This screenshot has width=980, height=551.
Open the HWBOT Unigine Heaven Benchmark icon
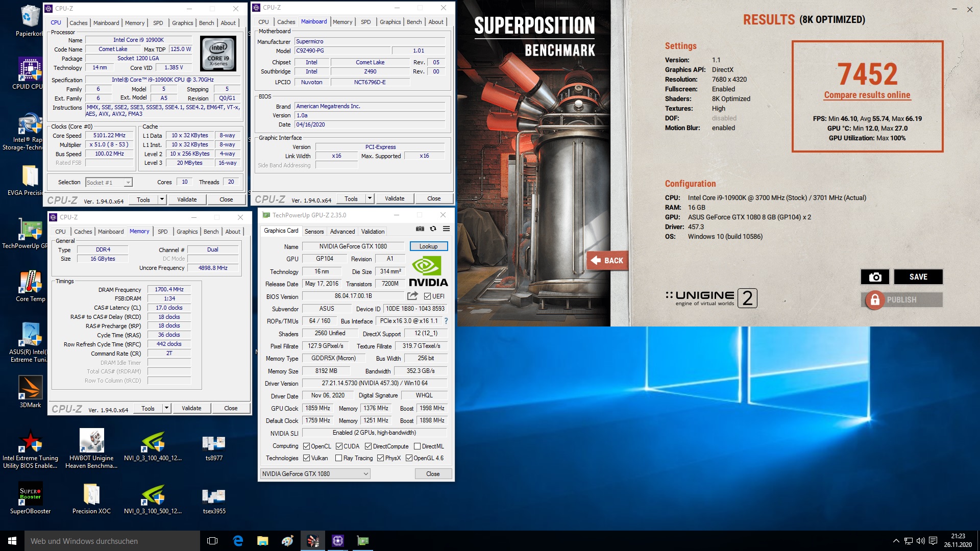pos(91,449)
